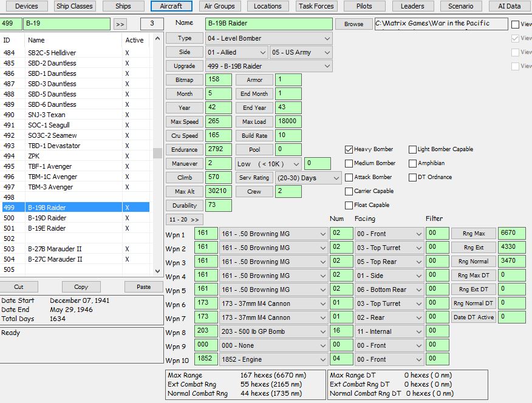Open the AI Data tab
This screenshot has height=403, width=532.
[x=510, y=6]
